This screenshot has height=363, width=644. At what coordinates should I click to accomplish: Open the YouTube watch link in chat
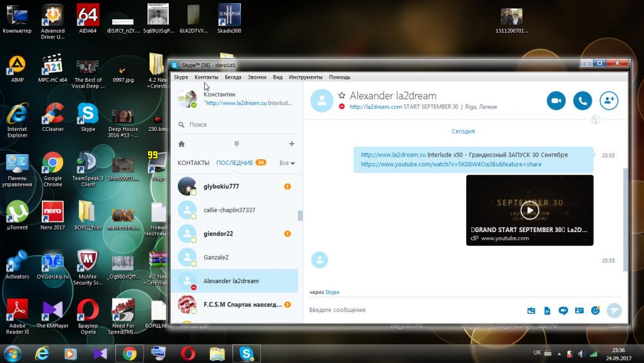click(451, 164)
